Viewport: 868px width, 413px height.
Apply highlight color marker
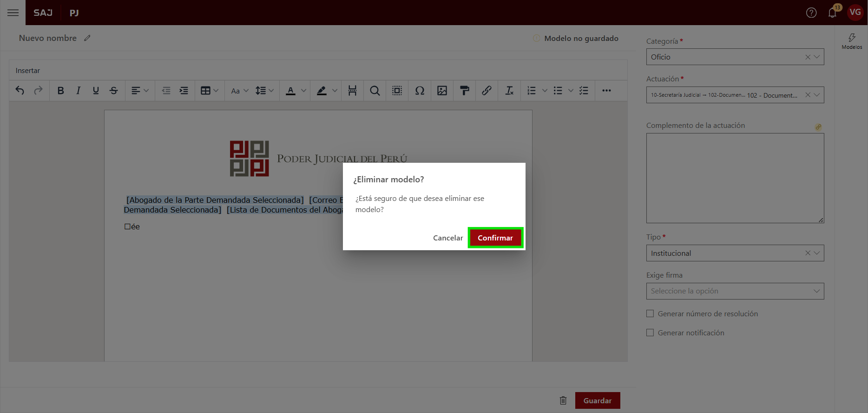[x=322, y=90]
